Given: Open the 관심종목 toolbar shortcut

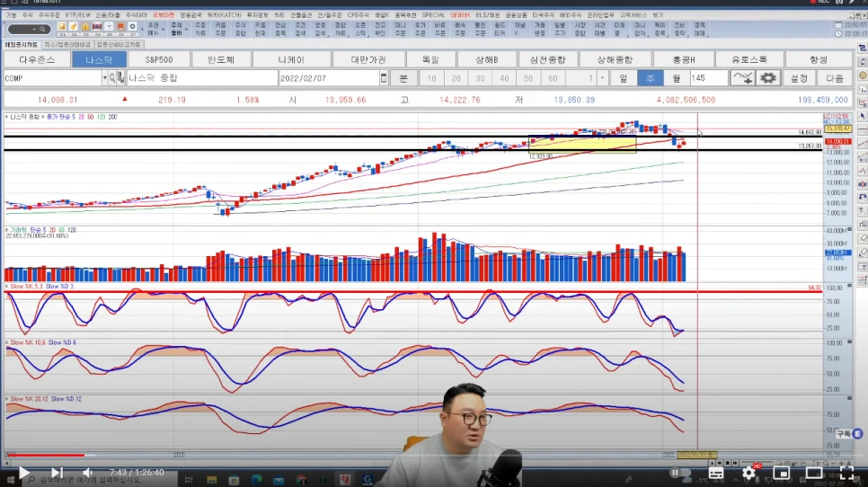Looking at the screenshot, I should (x=280, y=30).
